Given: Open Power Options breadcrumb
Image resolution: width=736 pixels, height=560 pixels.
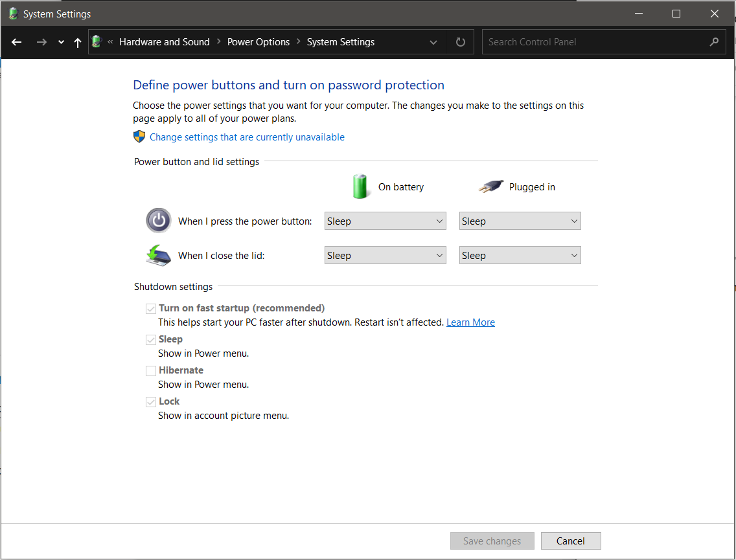Looking at the screenshot, I should (258, 41).
